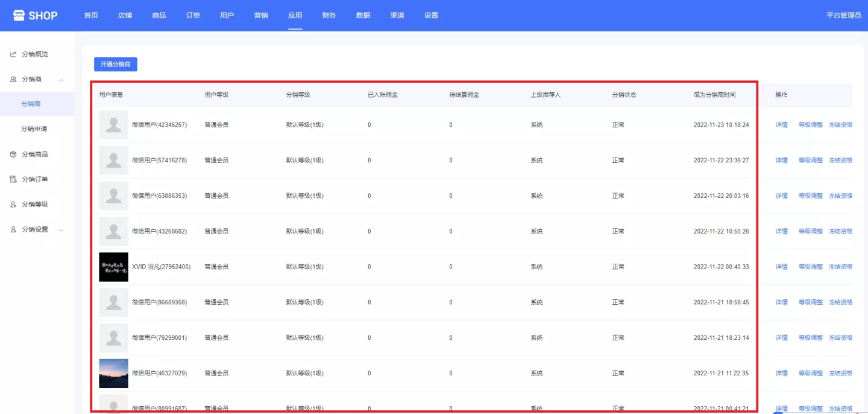Click the SHOP logo icon
868x414 pixels.
pos(19,15)
